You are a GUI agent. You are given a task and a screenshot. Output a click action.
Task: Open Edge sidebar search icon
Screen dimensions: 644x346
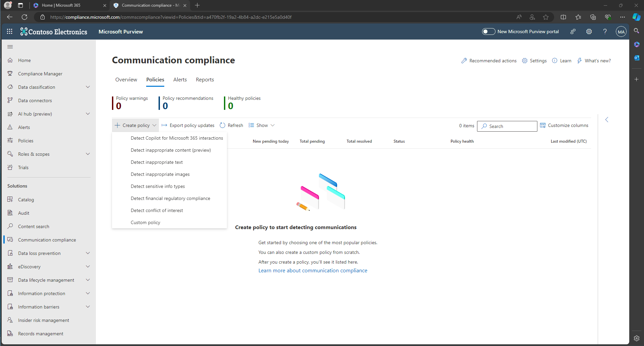pyautogui.click(x=637, y=31)
